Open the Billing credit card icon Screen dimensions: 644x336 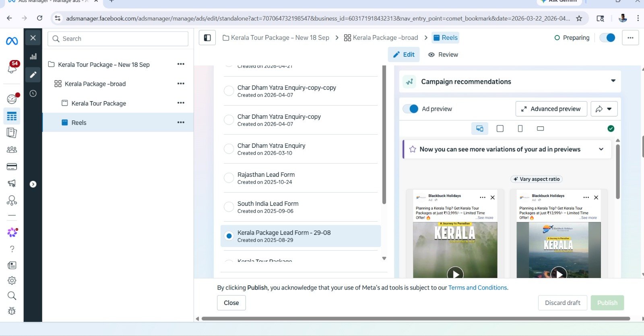[12, 167]
